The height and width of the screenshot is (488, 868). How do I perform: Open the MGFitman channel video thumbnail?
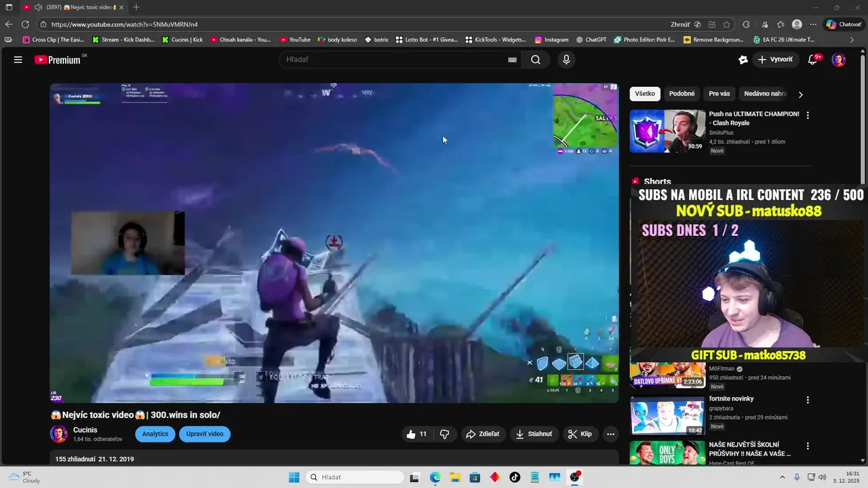[667, 375]
